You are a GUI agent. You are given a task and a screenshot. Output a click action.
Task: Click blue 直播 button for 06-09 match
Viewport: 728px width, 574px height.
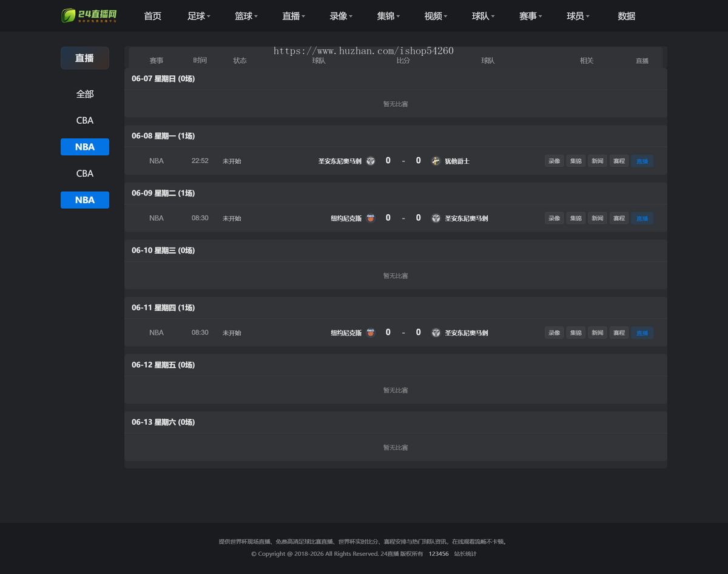(x=642, y=218)
